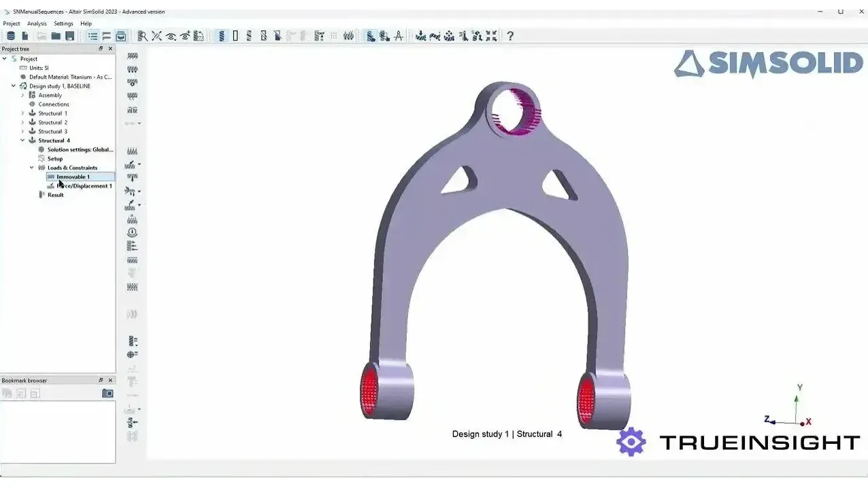
Task: Click the fit-to-view arrows icon
Action: (491, 36)
